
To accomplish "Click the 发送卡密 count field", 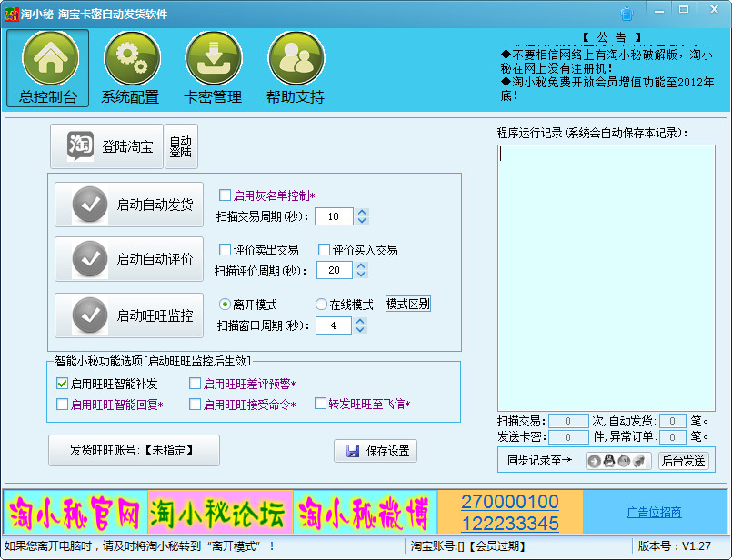I will pyautogui.click(x=568, y=437).
